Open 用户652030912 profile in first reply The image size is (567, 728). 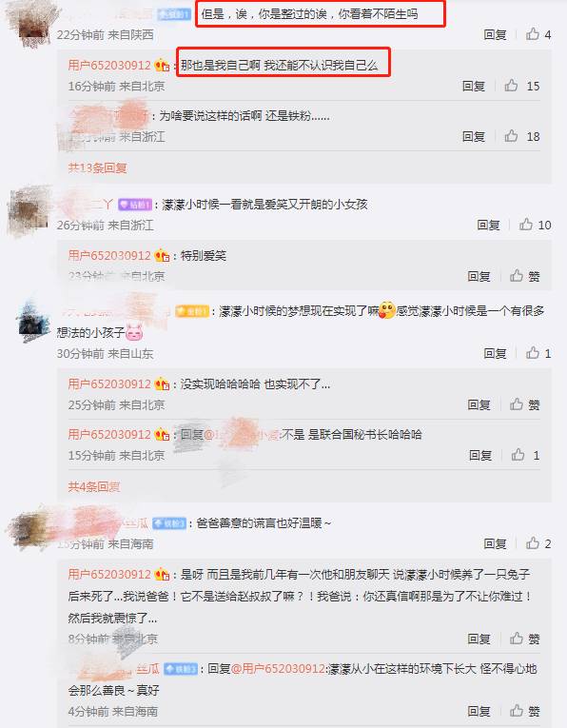109,65
